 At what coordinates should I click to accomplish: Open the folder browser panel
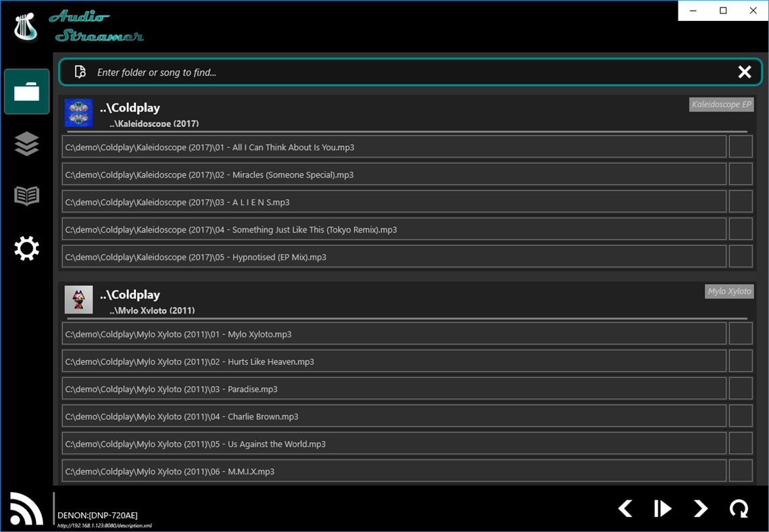pyautogui.click(x=26, y=91)
